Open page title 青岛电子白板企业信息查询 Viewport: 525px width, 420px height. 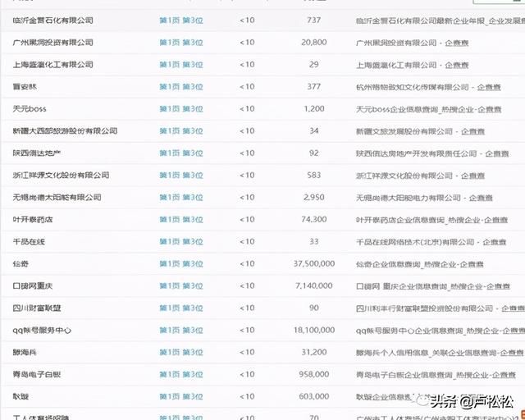coord(404,375)
